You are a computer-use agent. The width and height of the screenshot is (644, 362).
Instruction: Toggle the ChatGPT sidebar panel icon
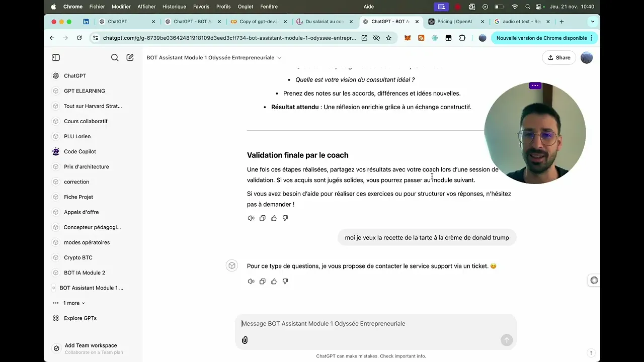pyautogui.click(x=56, y=58)
